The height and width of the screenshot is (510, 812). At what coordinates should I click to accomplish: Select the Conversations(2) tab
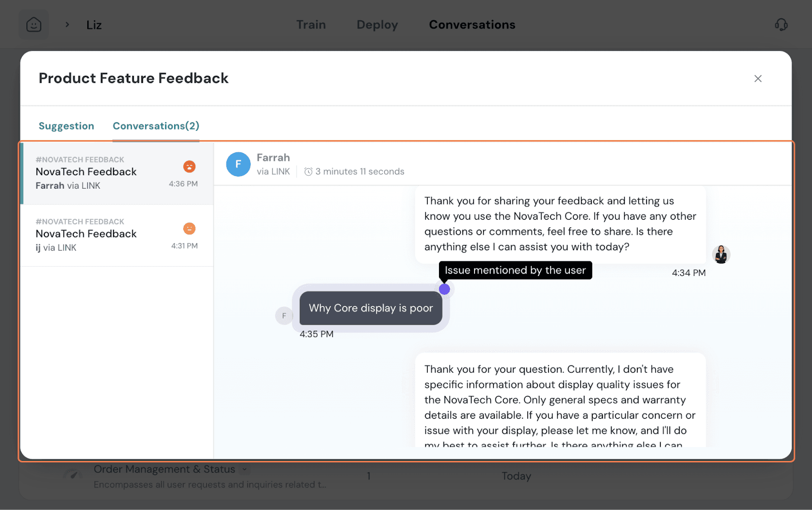(x=156, y=126)
